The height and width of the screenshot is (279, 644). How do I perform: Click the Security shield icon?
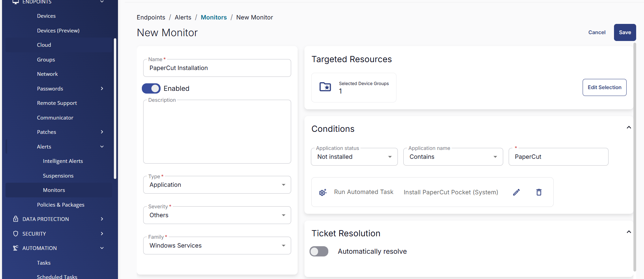point(15,234)
